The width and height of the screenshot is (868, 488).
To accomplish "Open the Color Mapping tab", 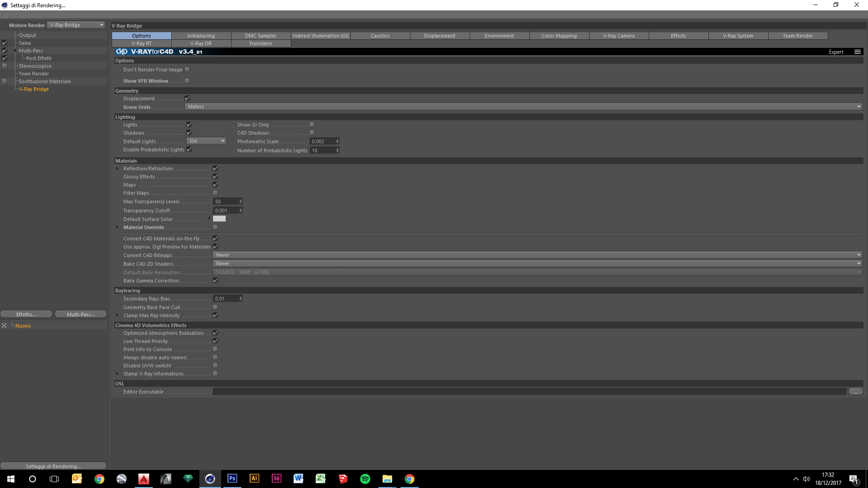I will (559, 36).
